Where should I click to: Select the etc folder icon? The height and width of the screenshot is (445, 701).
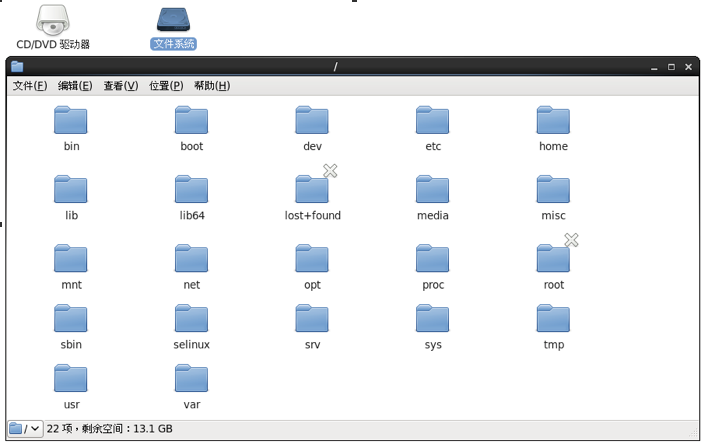[432, 121]
